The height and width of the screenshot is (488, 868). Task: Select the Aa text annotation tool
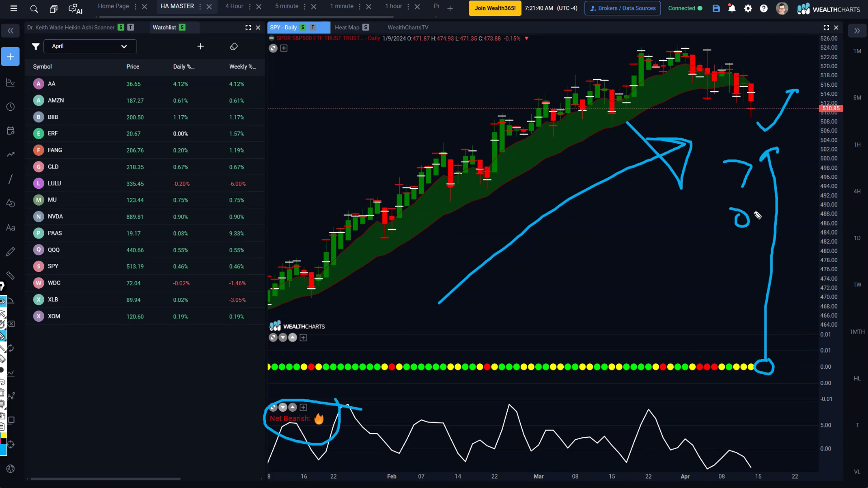[10, 227]
